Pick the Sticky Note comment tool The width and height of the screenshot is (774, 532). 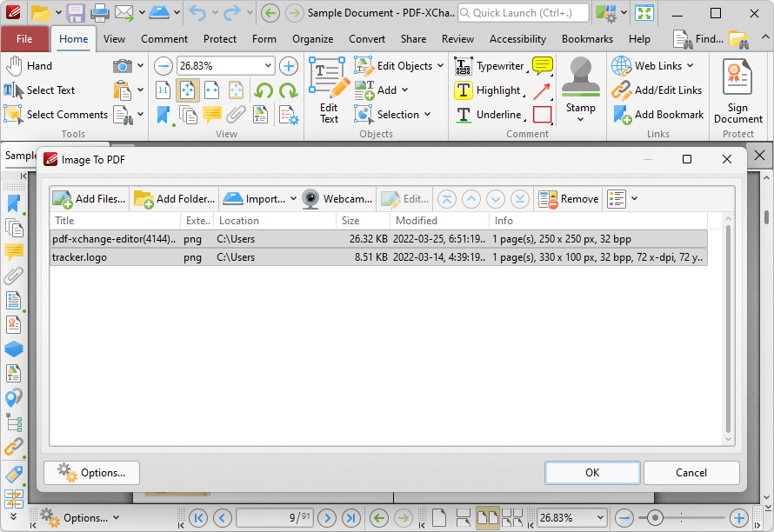(543, 66)
